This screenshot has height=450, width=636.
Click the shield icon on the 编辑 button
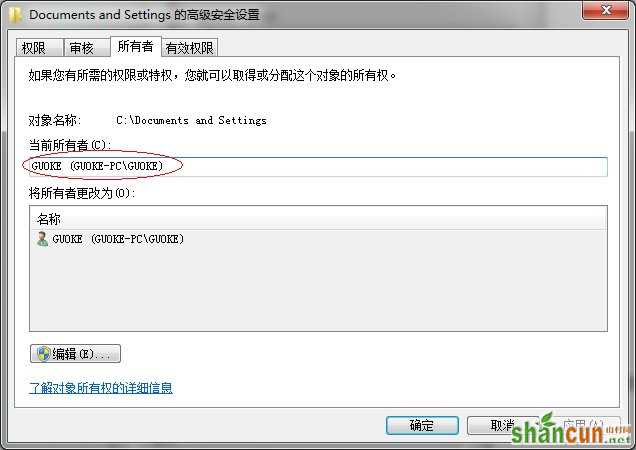pyautogui.click(x=43, y=354)
